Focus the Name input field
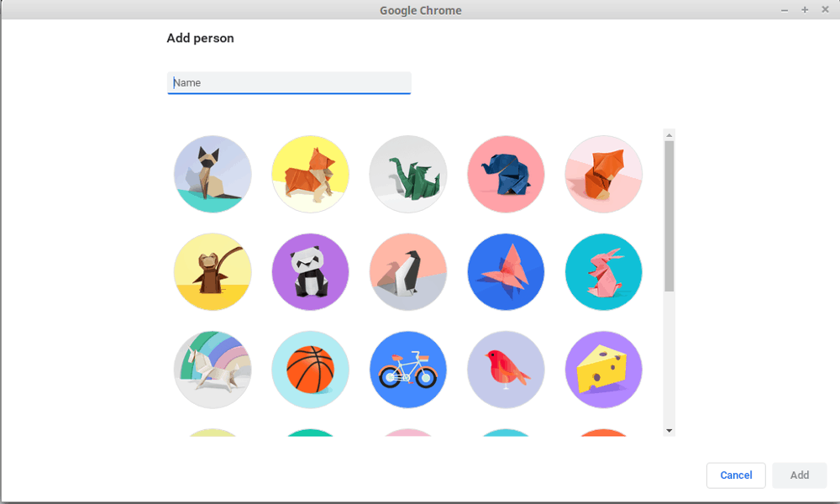The width and height of the screenshot is (840, 504). [x=289, y=83]
